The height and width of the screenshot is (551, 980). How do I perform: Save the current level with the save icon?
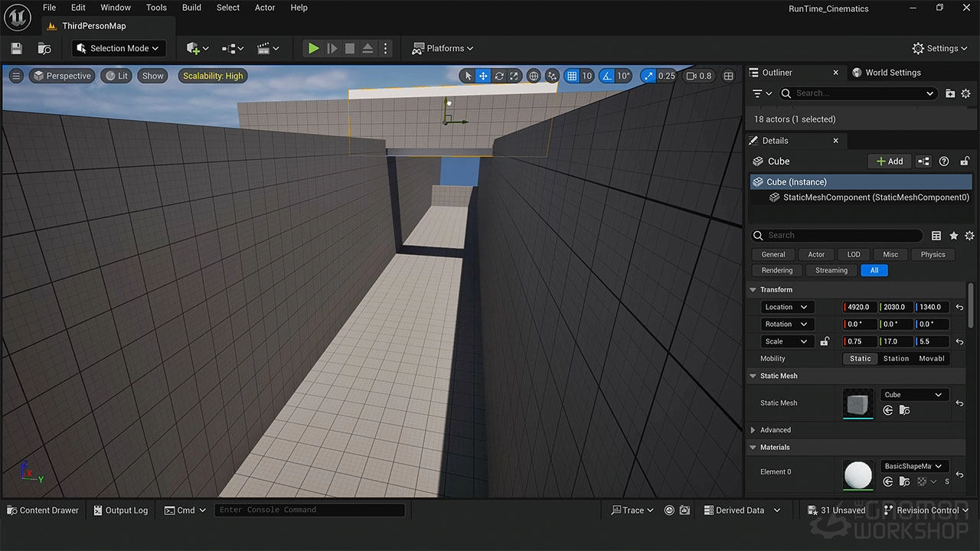16,48
